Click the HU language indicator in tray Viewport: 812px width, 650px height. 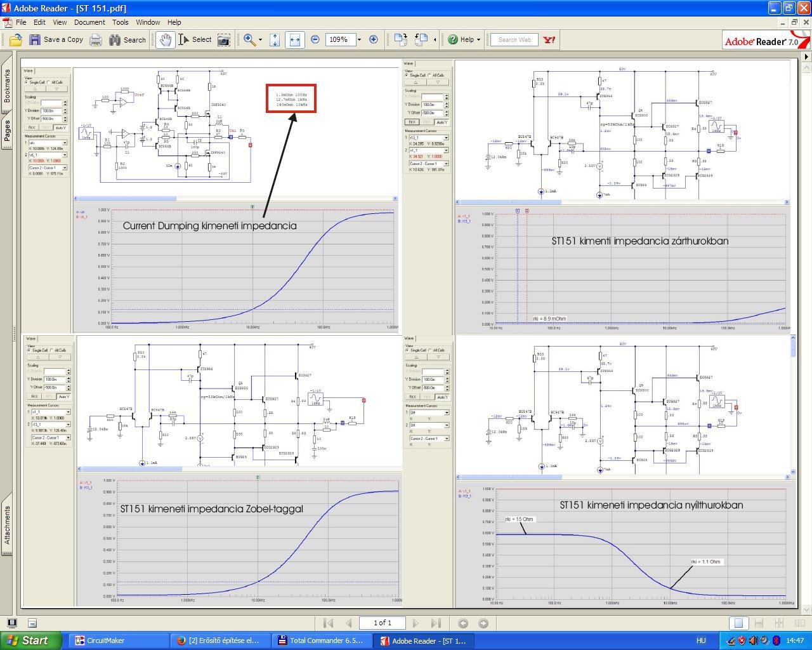click(701, 641)
